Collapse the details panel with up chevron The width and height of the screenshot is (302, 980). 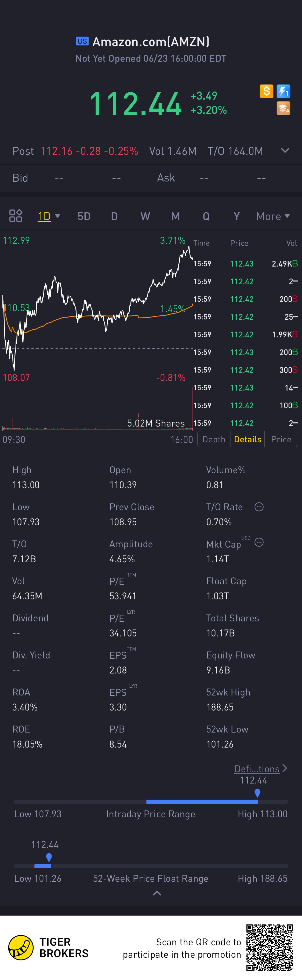pyautogui.click(x=157, y=893)
